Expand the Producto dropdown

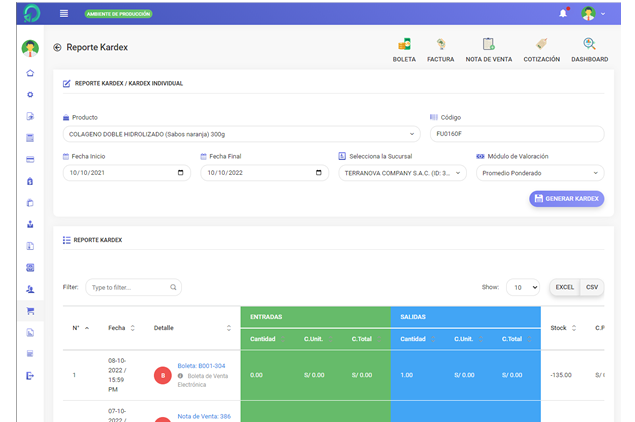[x=241, y=134]
